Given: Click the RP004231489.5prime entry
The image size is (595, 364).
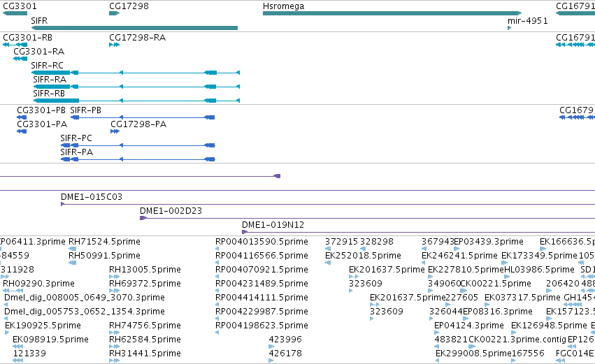Looking at the screenshot, I should pos(261,284).
